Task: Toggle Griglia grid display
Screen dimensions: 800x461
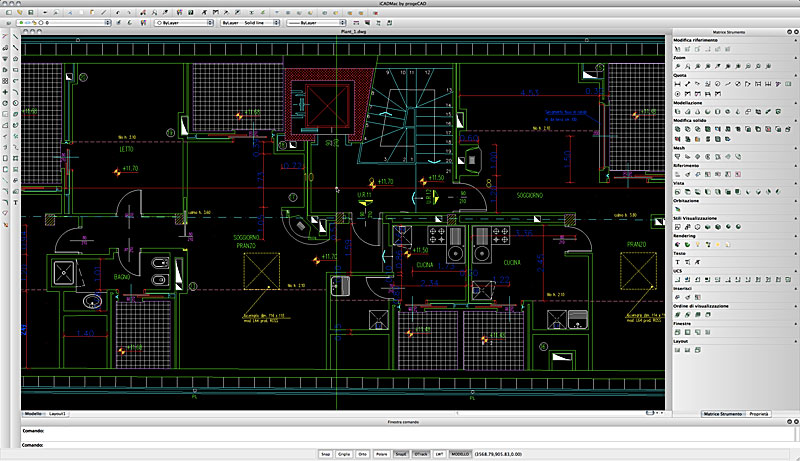Action: 342,454
